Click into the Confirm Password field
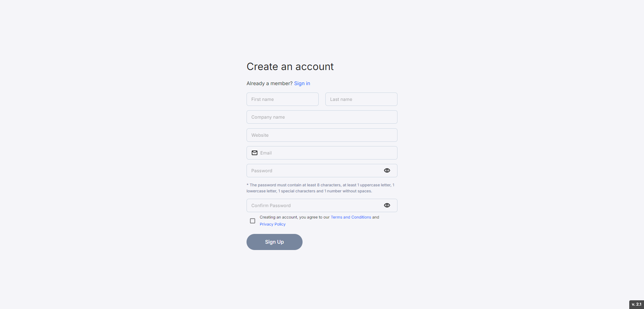The image size is (644, 309). [x=314, y=205]
